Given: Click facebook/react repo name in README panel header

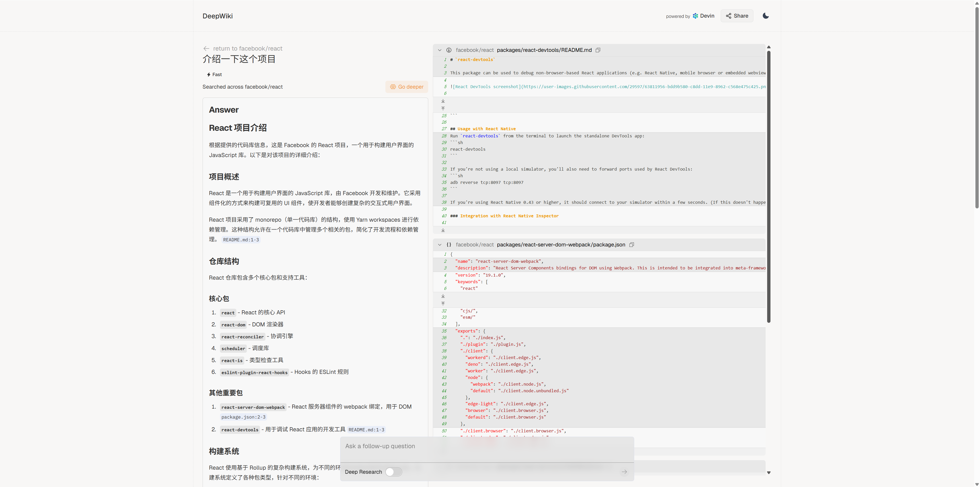Looking at the screenshot, I should [x=474, y=50].
